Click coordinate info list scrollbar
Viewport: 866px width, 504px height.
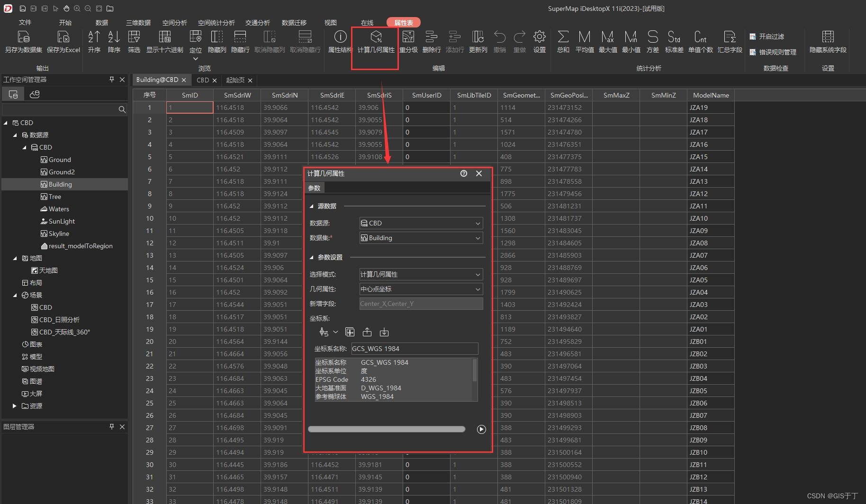point(475,370)
